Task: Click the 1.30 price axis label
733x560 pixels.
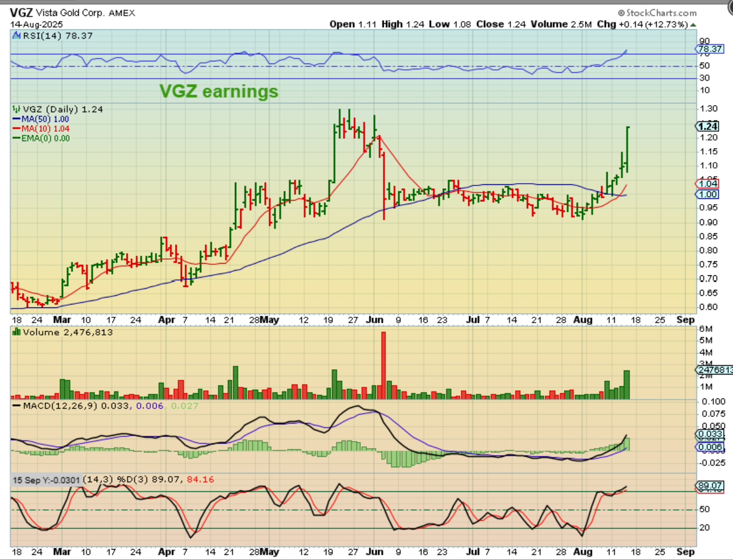Action: coord(709,109)
